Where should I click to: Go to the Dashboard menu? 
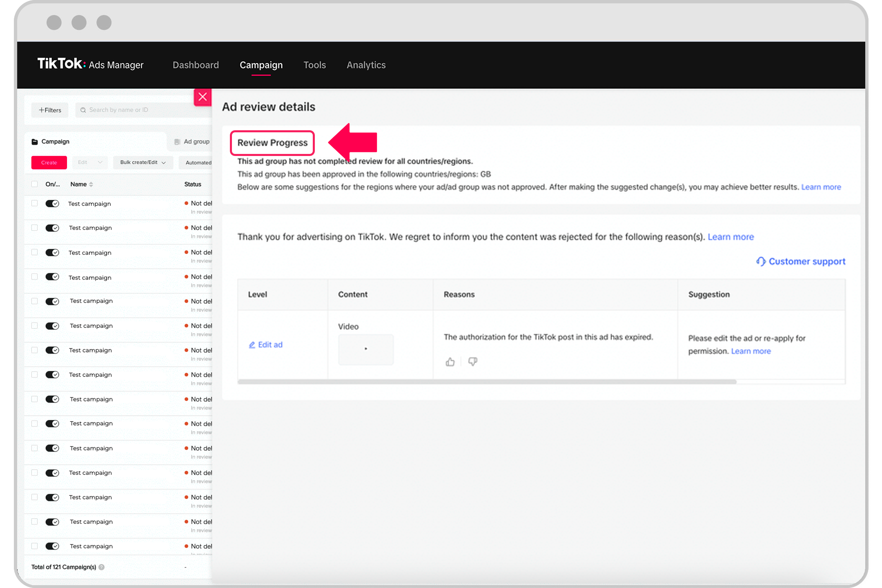click(x=196, y=65)
